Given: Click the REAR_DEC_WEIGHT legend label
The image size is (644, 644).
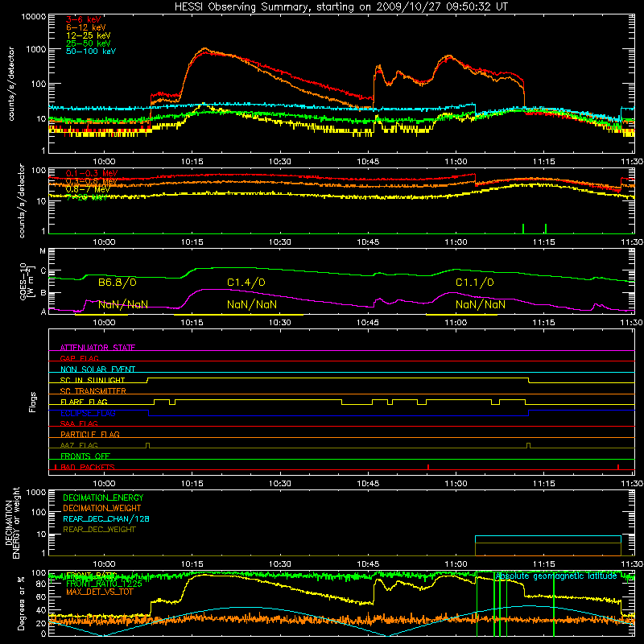Looking at the screenshot, I should [x=99, y=530].
